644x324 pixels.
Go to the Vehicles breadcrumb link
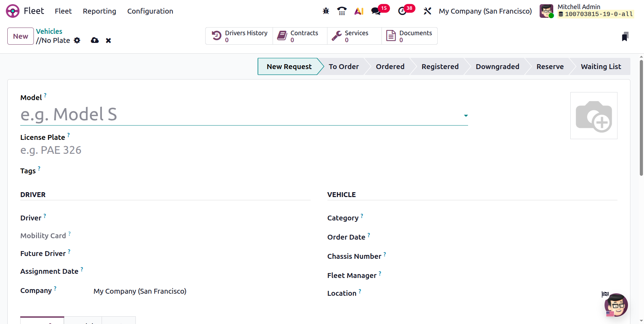49,31
